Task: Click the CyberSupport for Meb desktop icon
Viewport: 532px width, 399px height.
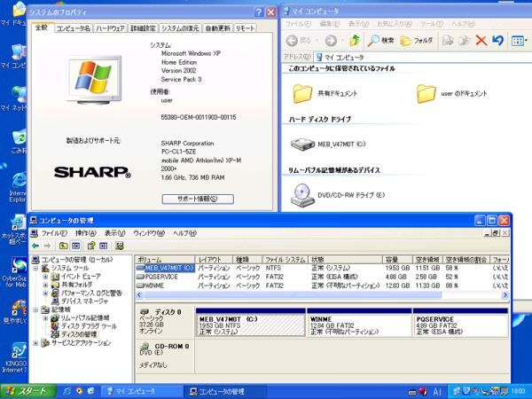Action: point(19,266)
